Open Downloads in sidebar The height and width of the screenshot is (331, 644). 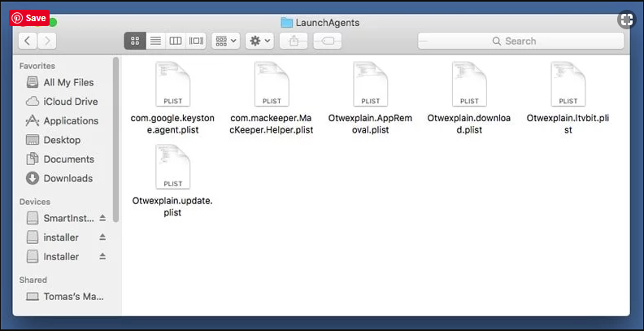[x=59, y=178]
